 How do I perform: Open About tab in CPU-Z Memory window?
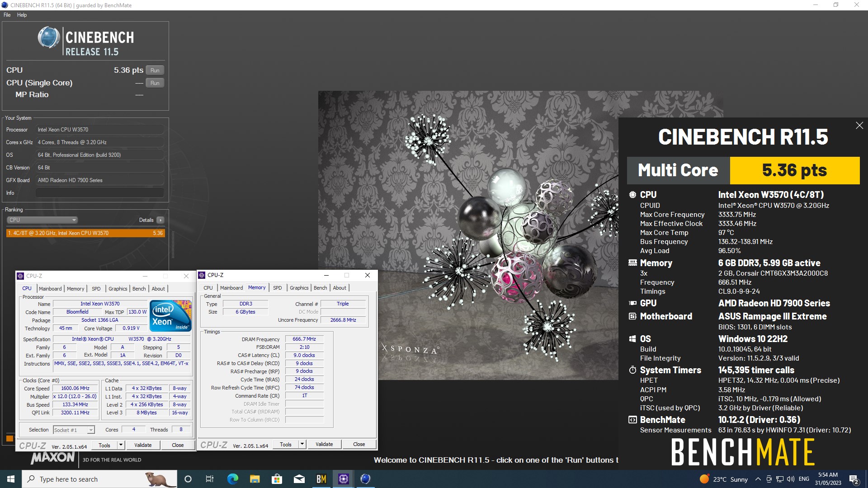click(x=340, y=288)
